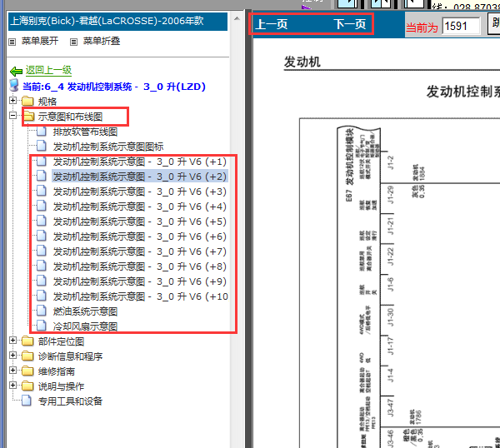Click the V6 (+3) schematic document icon
Screen dimensions: 500x448
point(42,191)
